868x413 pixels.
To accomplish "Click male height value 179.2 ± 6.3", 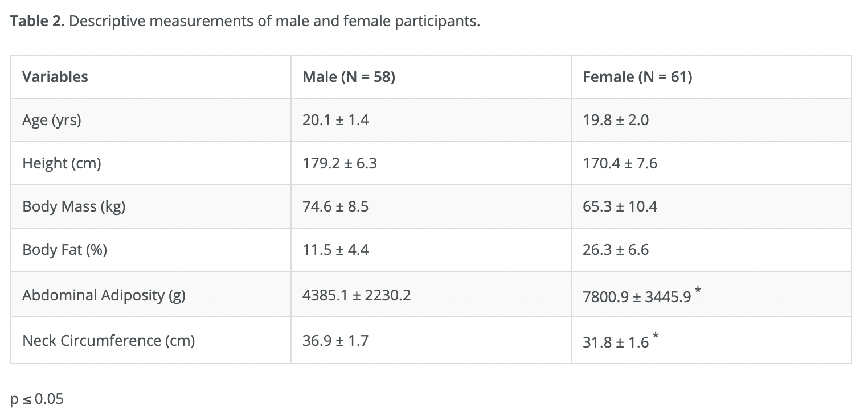I will tap(339, 163).
